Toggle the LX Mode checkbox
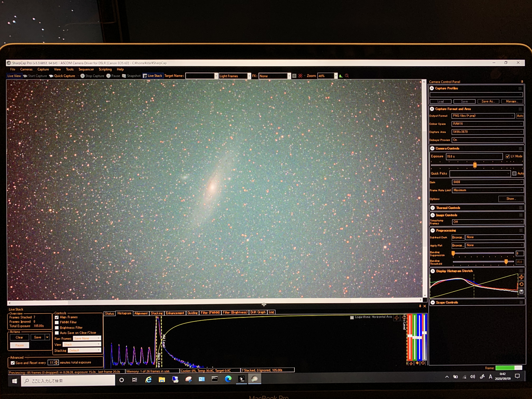Viewport: 532px width, 399px height. pos(507,156)
